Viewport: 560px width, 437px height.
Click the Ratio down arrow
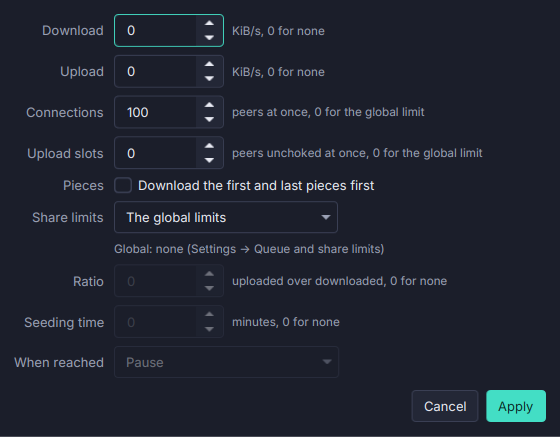[209, 288]
